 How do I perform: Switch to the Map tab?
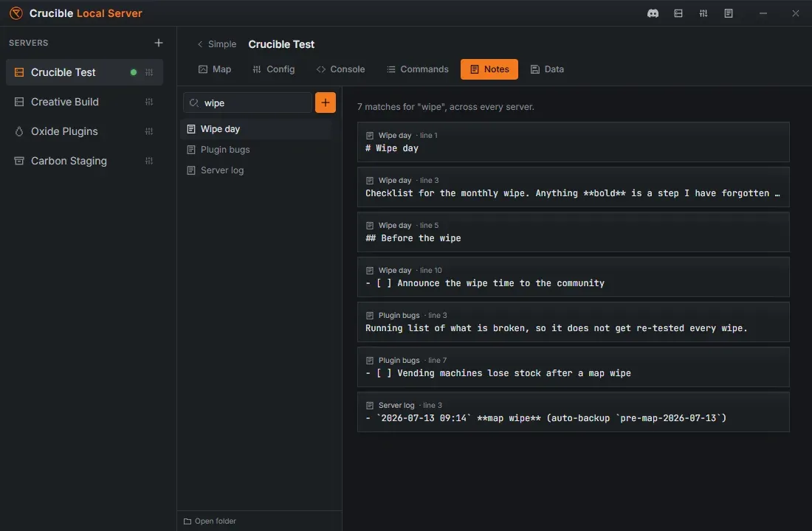(214, 69)
